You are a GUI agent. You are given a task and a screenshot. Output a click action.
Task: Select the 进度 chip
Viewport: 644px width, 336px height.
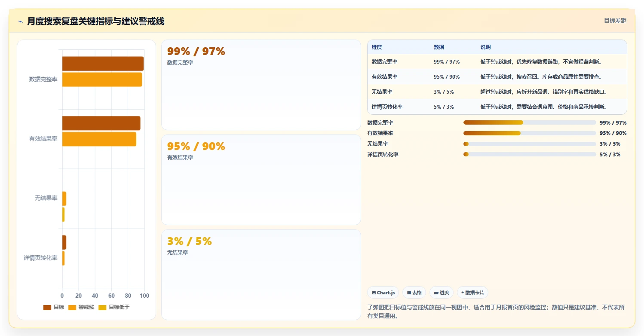pyautogui.click(x=441, y=293)
